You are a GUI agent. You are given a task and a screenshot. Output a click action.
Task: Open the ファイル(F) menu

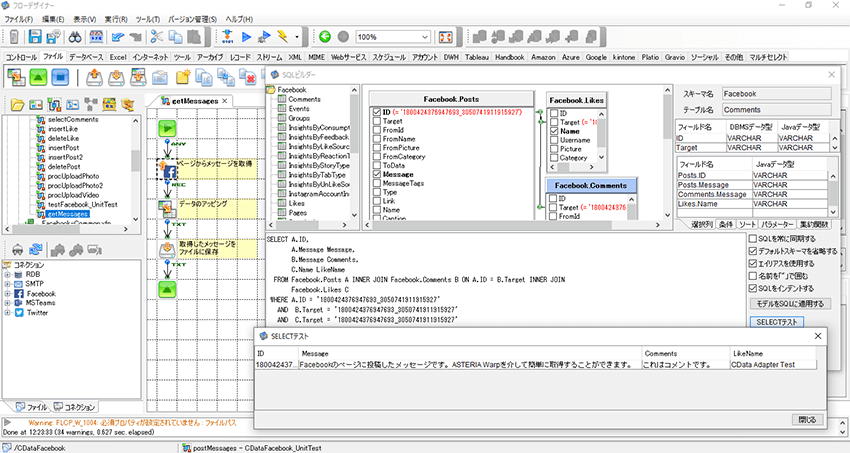(18, 19)
